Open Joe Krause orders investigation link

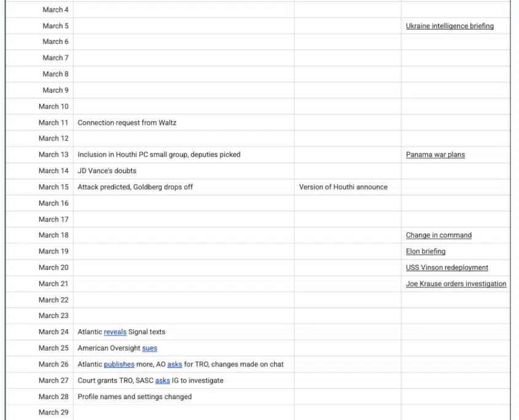[x=456, y=284]
